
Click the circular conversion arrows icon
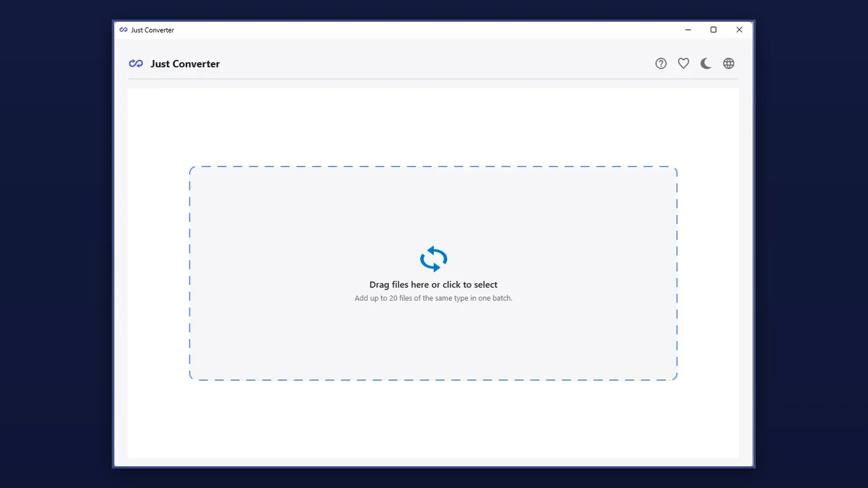(x=433, y=259)
